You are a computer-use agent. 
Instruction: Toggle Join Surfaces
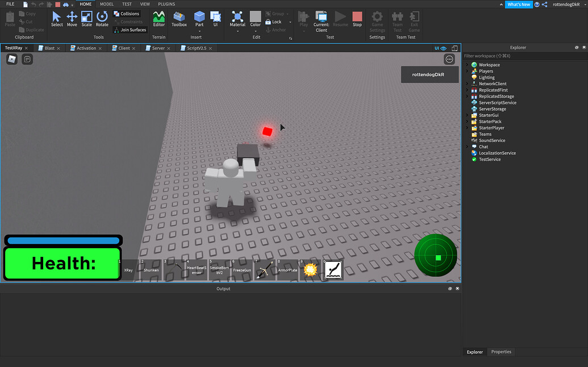tap(130, 30)
